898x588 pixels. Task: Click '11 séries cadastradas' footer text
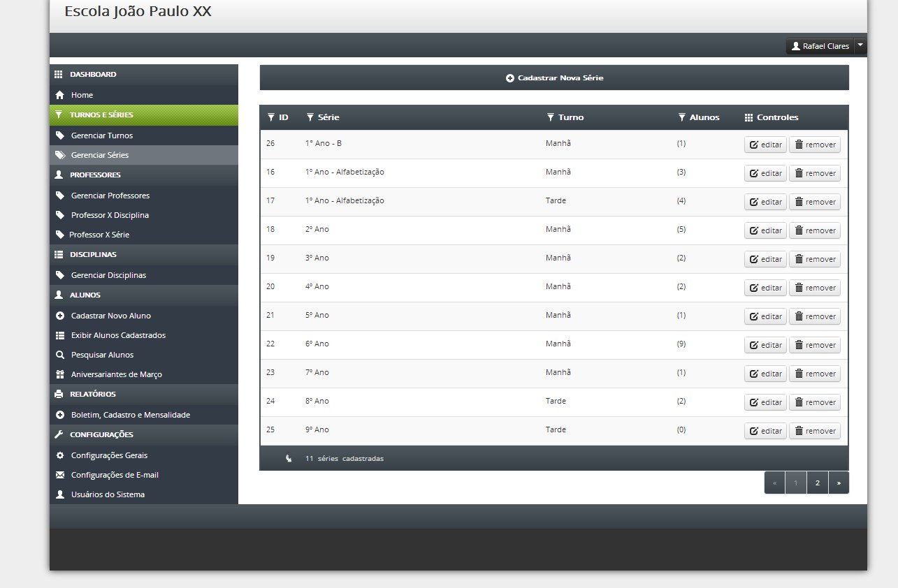tap(345, 459)
